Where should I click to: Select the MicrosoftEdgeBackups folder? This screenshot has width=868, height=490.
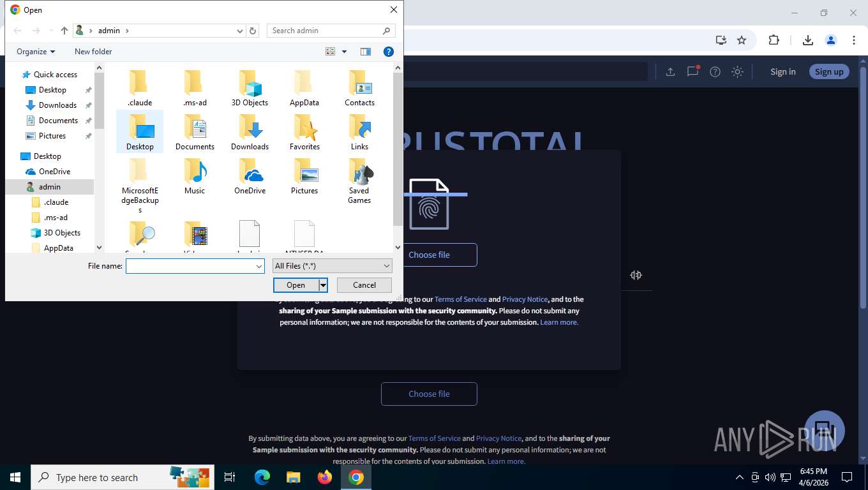tap(140, 186)
